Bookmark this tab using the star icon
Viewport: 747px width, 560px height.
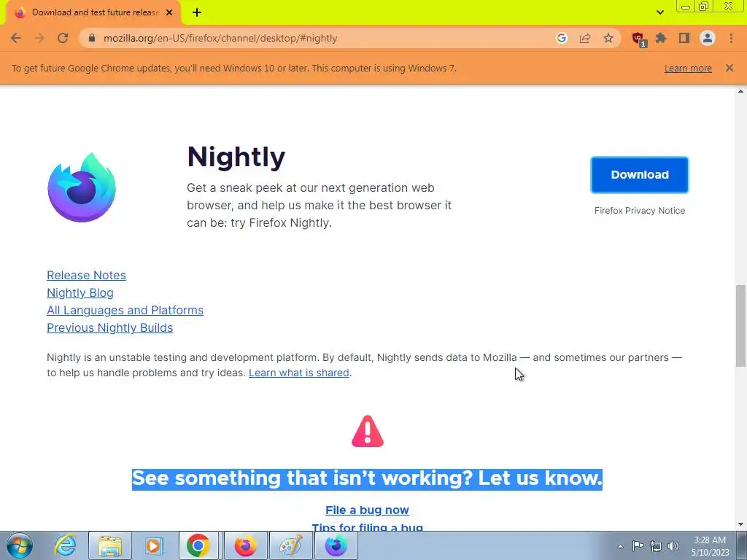(x=608, y=38)
